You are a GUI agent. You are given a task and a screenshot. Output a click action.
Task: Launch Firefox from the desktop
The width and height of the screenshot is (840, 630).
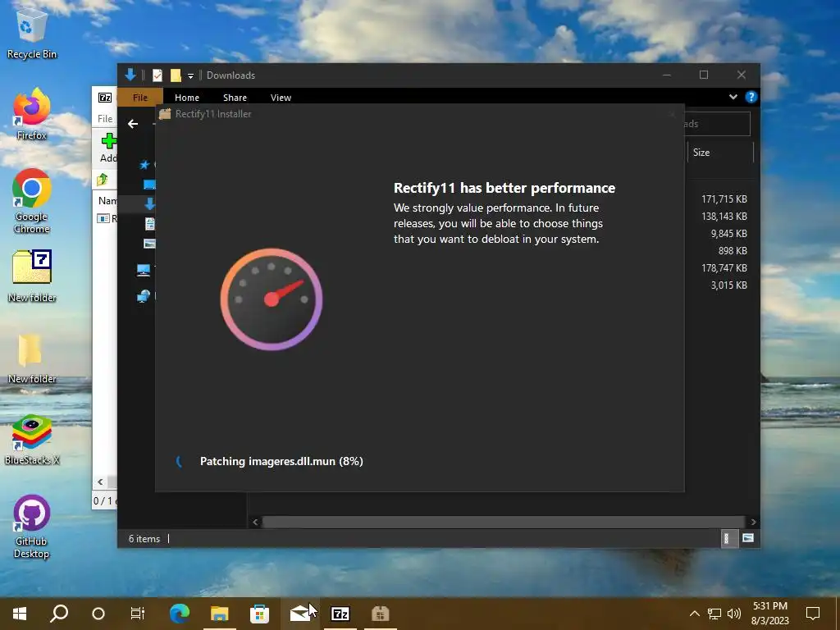point(32,114)
